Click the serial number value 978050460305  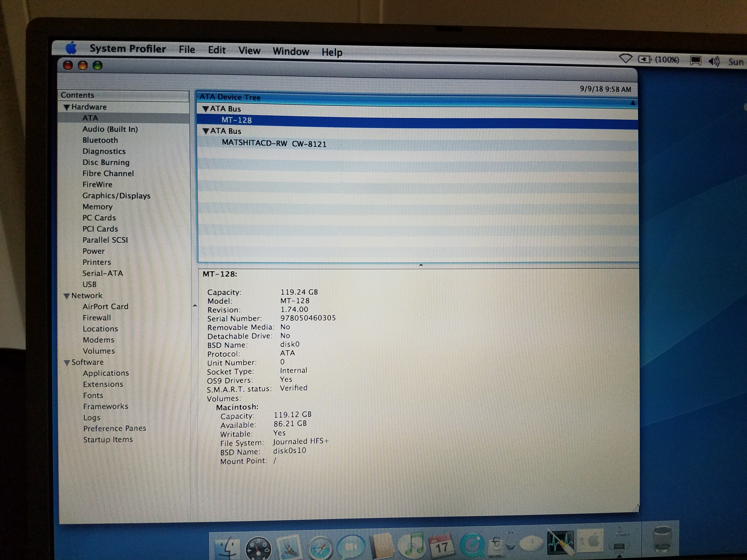(308, 318)
